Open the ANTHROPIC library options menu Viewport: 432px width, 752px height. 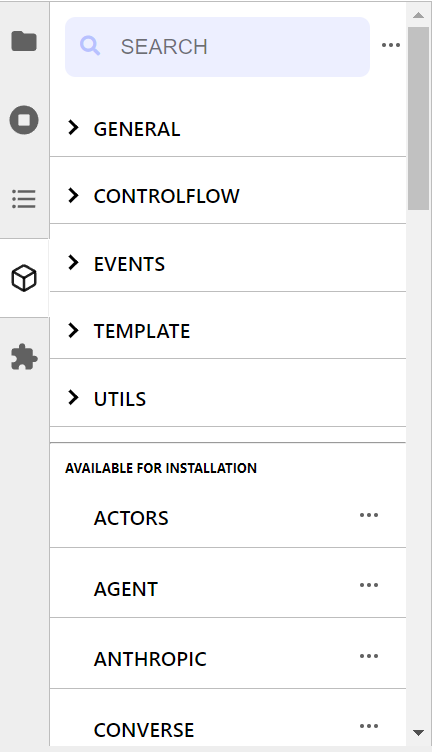point(369,656)
